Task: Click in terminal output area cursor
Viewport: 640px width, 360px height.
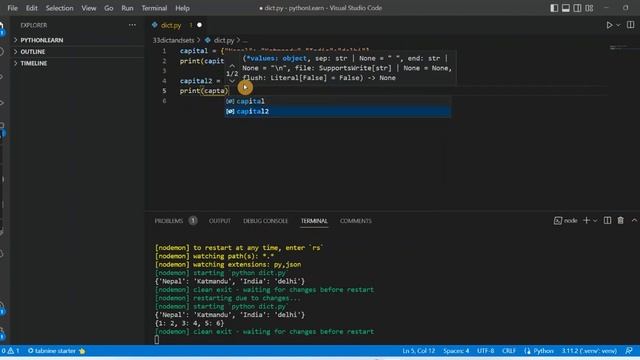Action: click(157, 340)
